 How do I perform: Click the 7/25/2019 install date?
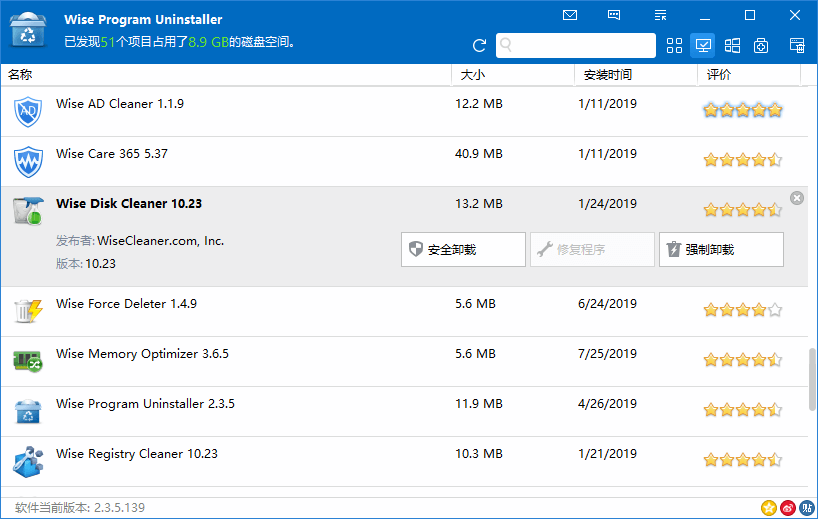pos(607,354)
